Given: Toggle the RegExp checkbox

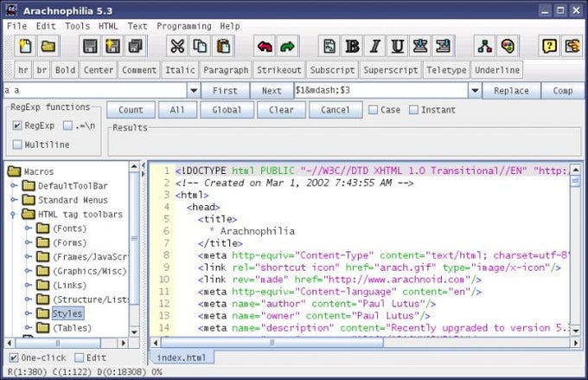Looking at the screenshot, I should 17,126.
